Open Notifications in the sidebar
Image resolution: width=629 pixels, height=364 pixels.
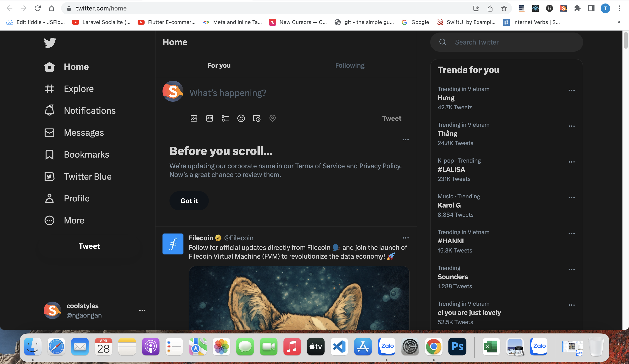(x=90, y=110)
